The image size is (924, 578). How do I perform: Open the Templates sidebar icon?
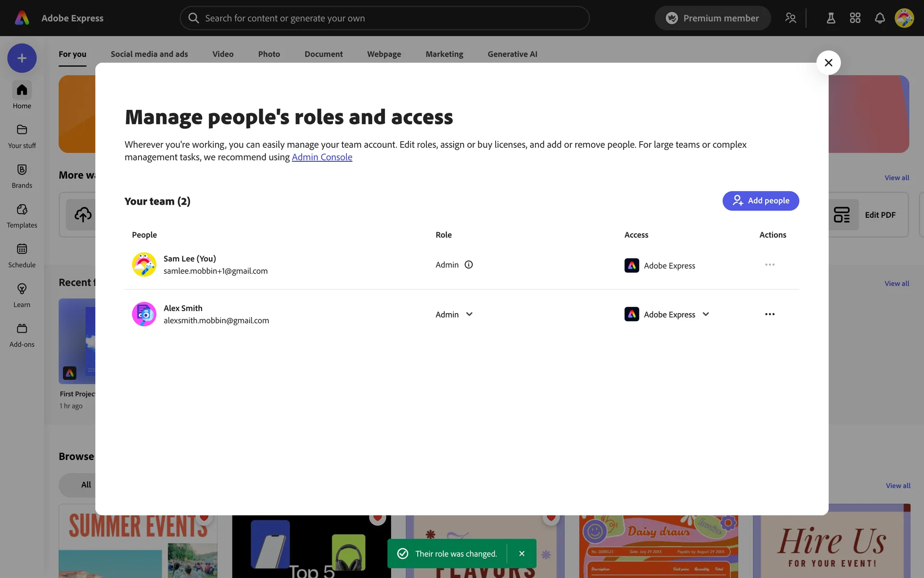point(22,210)
